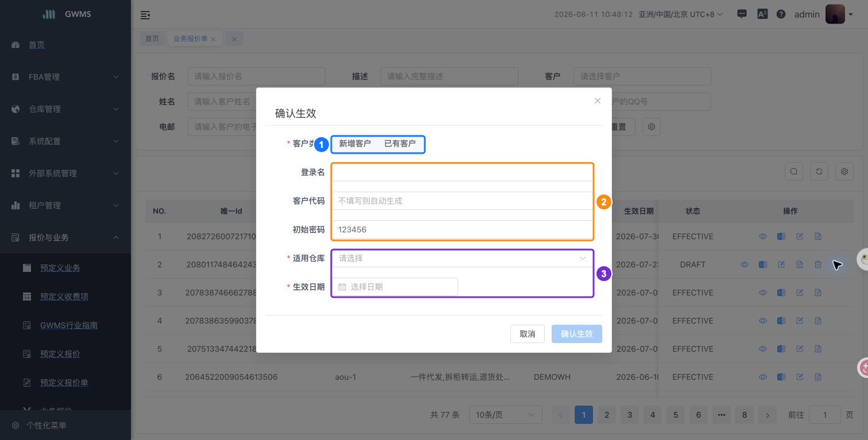Click the language translation icon in header
The height and width of the screenshot is (440, 868).
click(762, 14)
